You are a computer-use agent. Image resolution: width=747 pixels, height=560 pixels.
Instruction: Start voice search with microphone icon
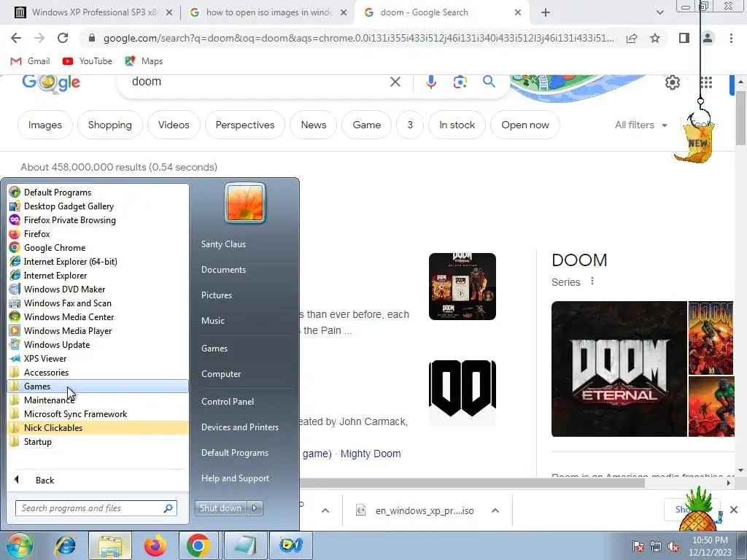click(x=431, y=82)
